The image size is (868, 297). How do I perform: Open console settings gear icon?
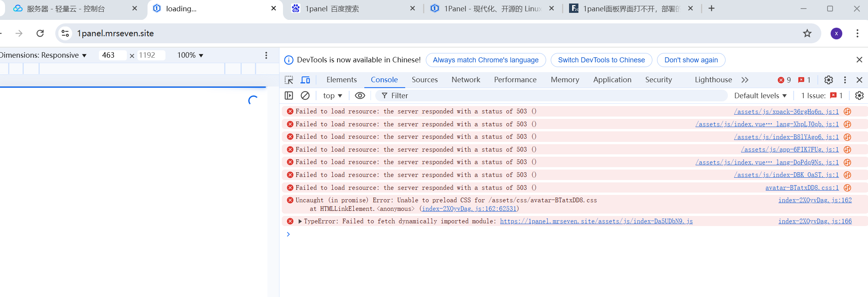coord(859,95)
